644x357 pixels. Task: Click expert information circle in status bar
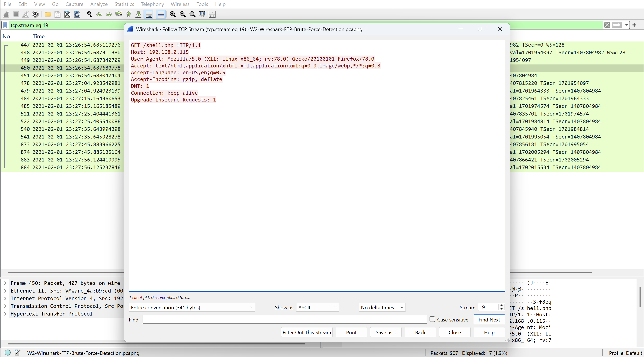pos(8,353)
